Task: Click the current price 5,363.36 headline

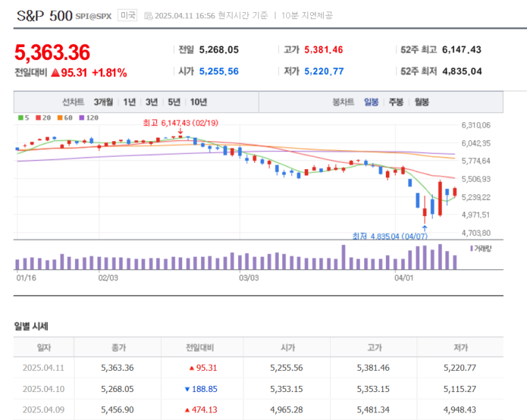Action: (52, 52)
